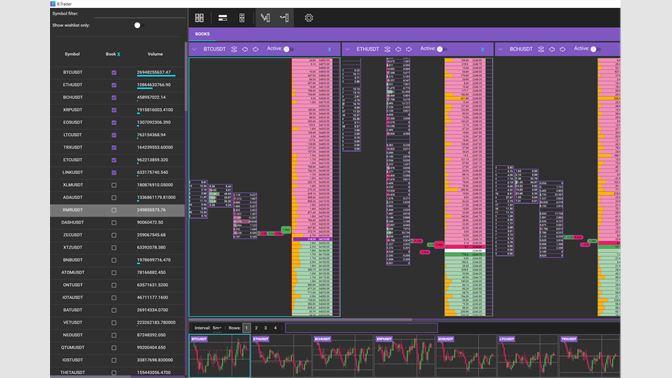672x378 pixels.
Task: Sort list by Symbol column header
Action: point(72,54)
